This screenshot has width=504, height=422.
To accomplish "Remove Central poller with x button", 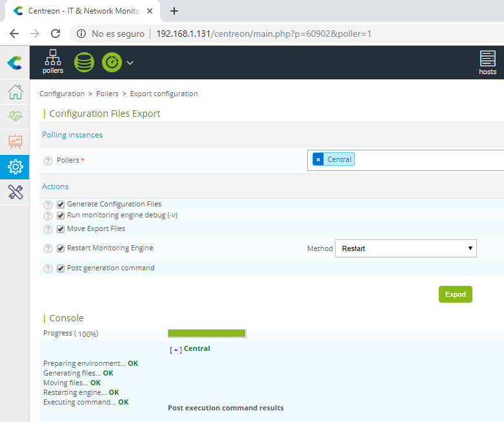I will pos(318,159).
